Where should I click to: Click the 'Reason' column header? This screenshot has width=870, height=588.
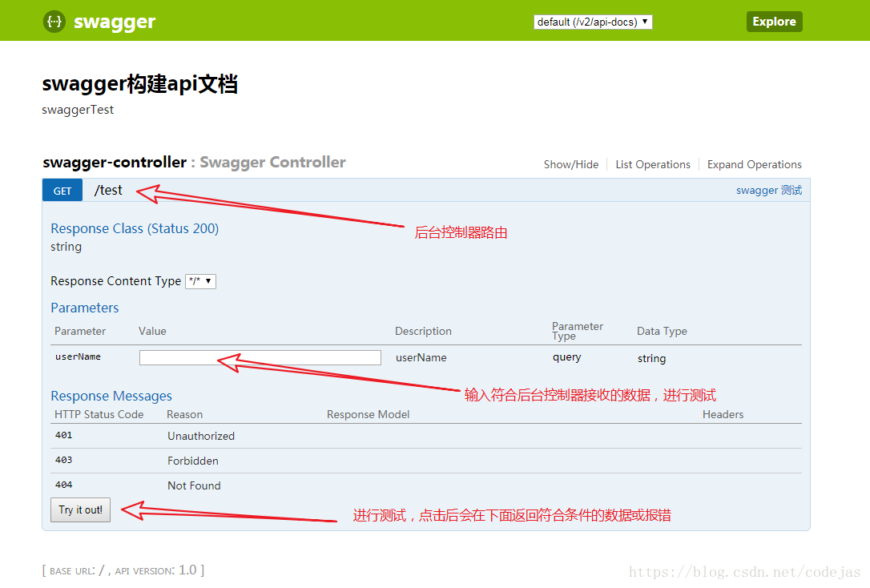pos(185,414)
